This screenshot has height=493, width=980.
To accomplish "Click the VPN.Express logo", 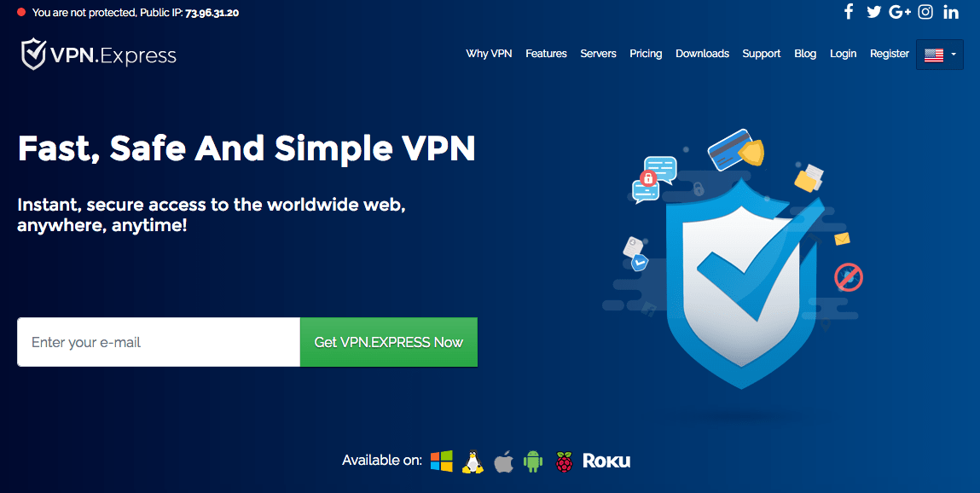I will (x=99, y=55).
